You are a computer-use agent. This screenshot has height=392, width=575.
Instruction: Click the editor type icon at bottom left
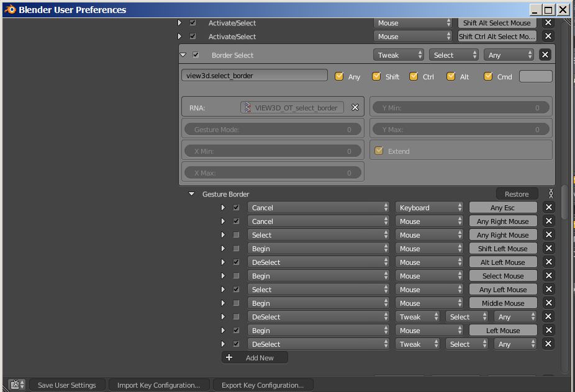(17, 385)
